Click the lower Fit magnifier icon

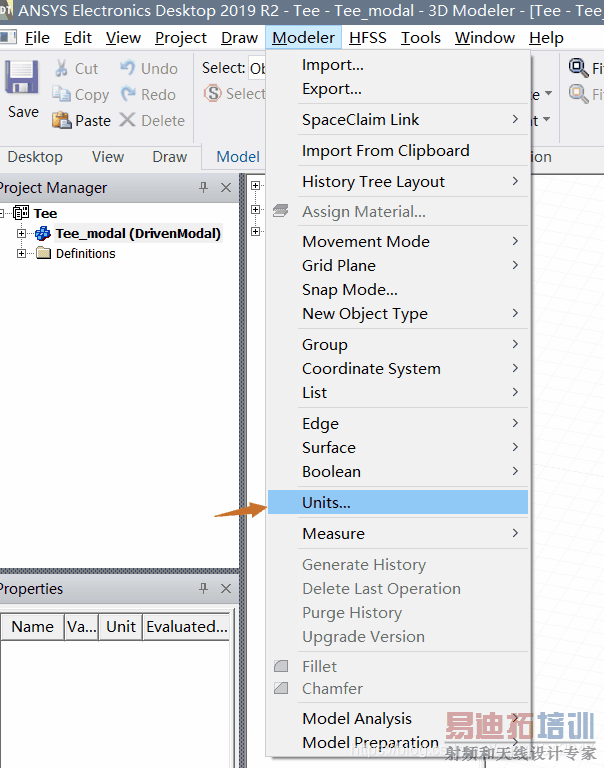(578, 94)
